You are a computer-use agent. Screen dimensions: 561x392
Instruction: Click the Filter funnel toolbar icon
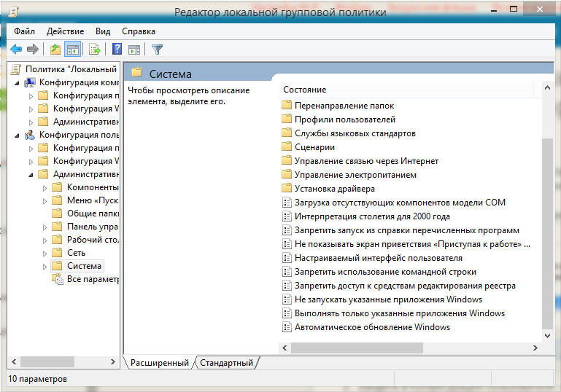[157, 50]
